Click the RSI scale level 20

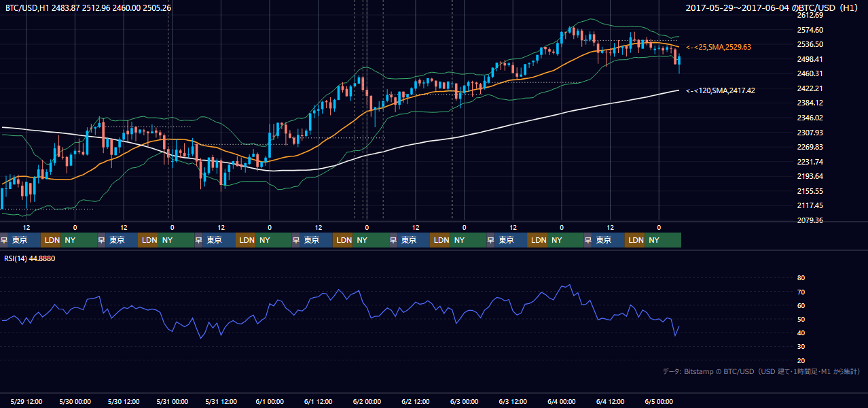point(801,360)
